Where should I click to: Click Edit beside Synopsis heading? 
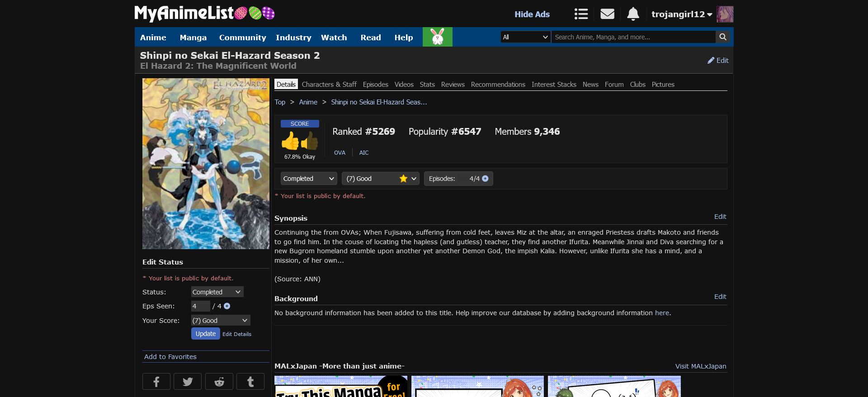pyautogui.click(x=720, y=217)
